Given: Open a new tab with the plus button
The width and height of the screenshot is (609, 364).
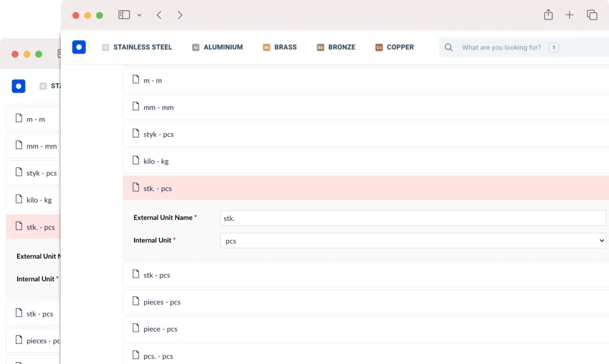Looking at the screenshot, I should [570, 15].
